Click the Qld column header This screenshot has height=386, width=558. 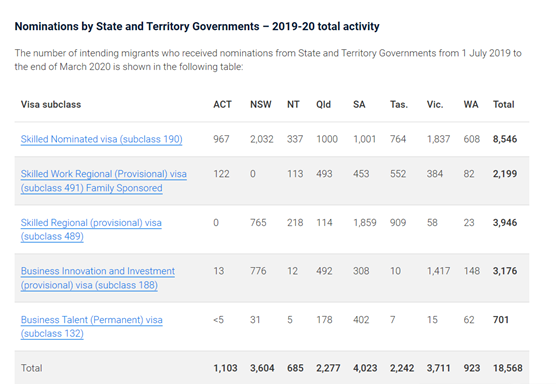click(x=323, y=105)
